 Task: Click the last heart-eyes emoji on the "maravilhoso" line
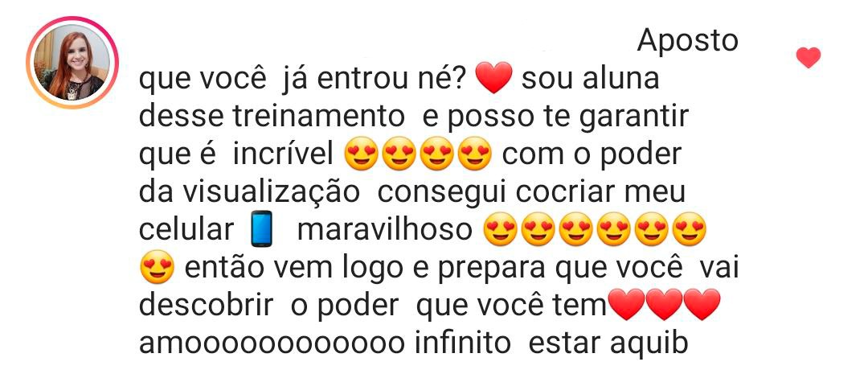click(x=690, y=229)
